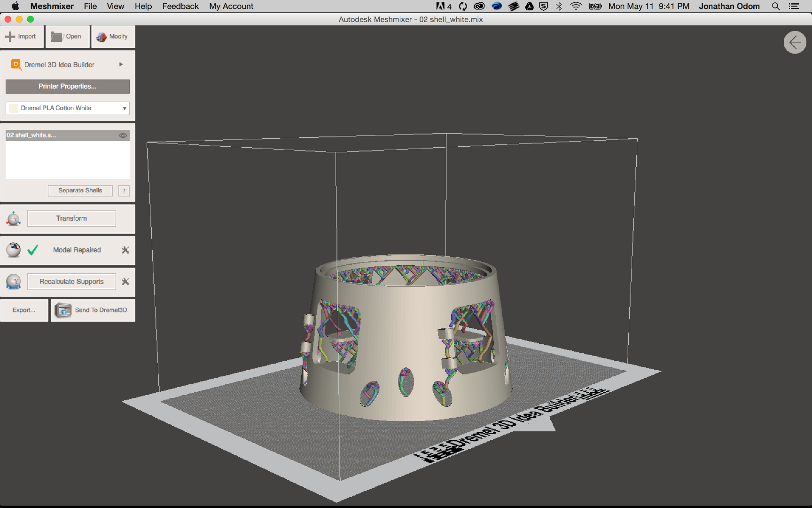812x508 pixels.
Task: Click the Cotton White material color swatch
Action: point(13,108)
